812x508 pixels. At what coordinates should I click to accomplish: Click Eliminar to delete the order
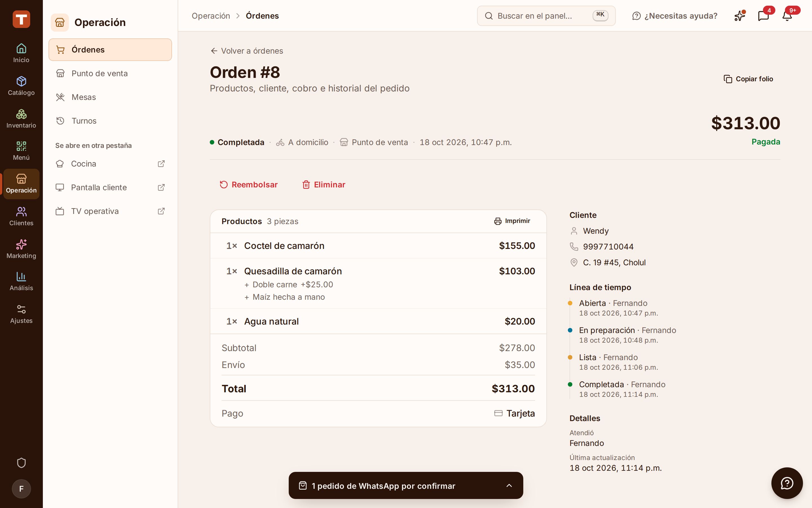(x=323, y=185)
